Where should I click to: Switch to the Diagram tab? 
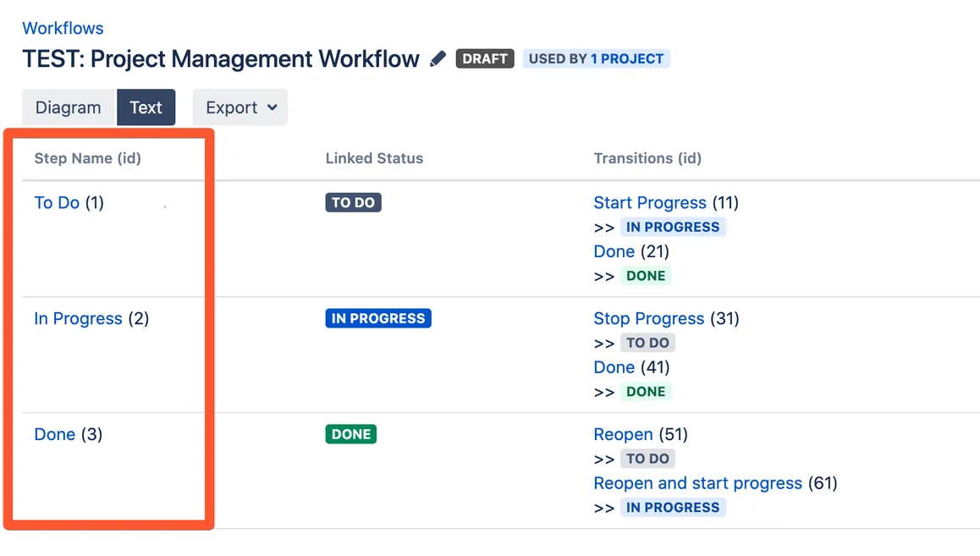click(x=69, y=107)
